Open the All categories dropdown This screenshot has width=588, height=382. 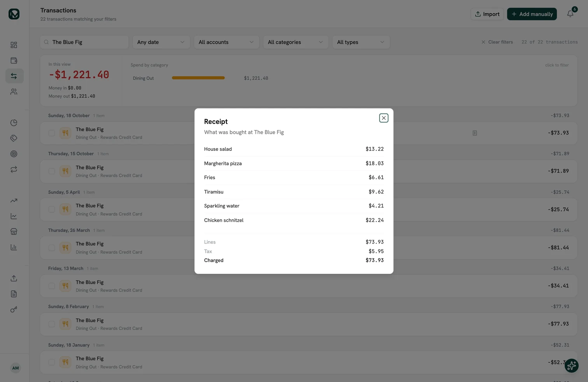click(296, 42)
